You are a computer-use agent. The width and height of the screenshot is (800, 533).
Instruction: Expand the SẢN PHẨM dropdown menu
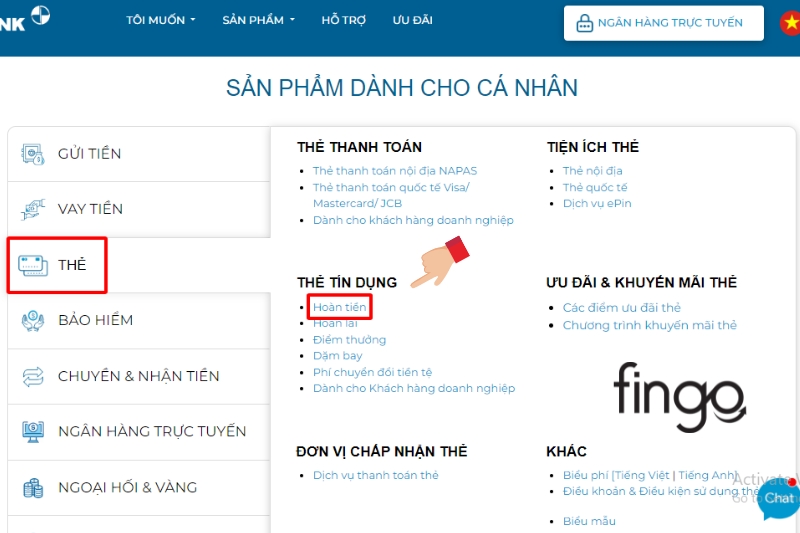click(258, 20)
